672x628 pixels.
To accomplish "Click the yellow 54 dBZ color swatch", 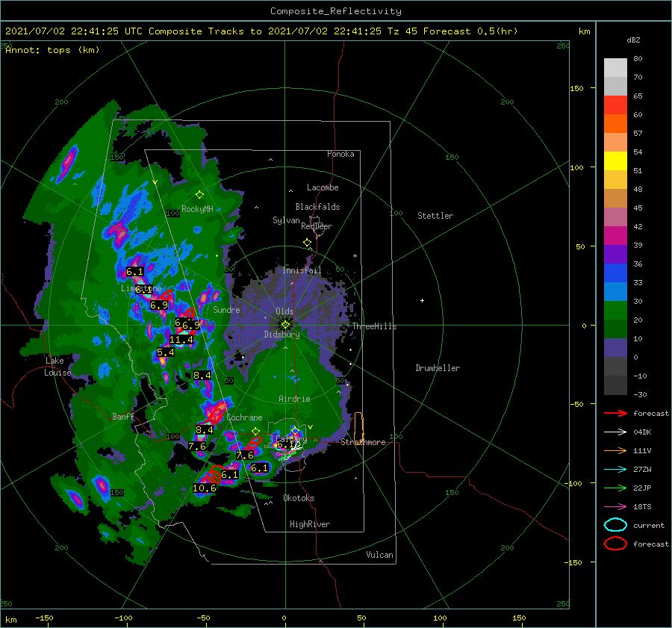I will [615, 161].
